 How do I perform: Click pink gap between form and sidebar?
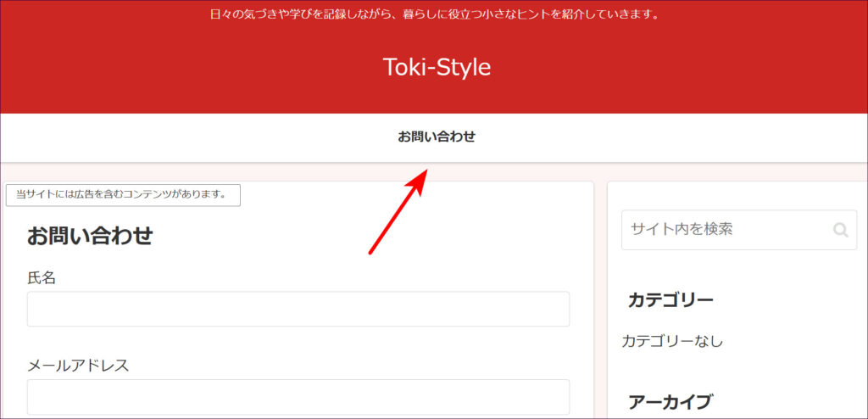(600, 297)
